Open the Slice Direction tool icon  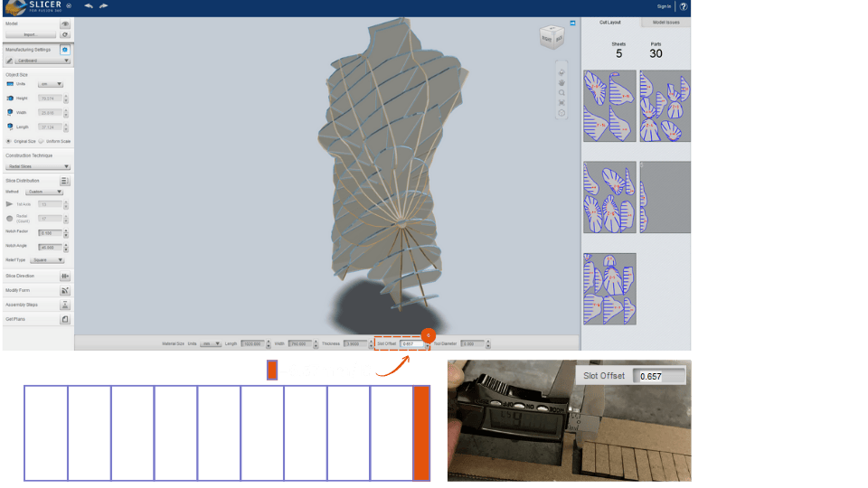65,276
